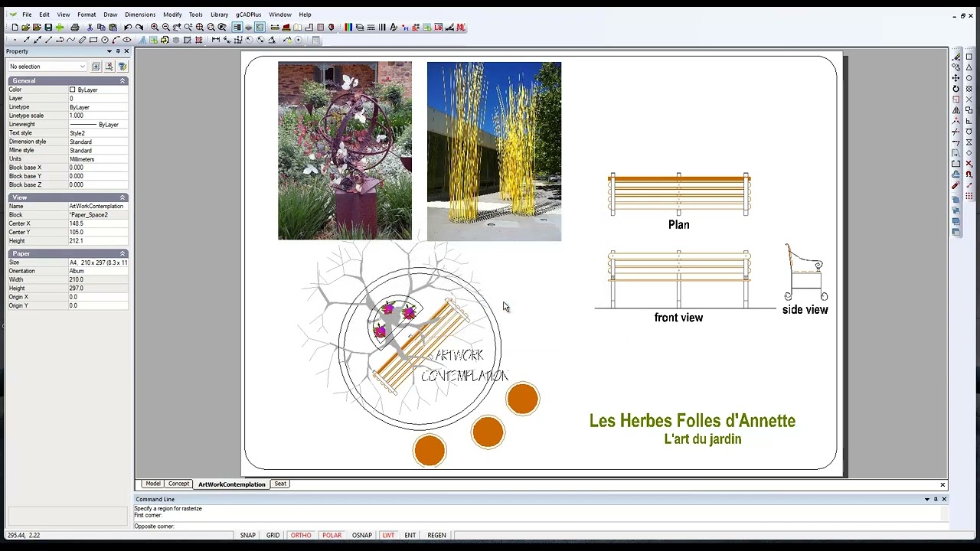Toggle POLAR tracking in the status bar

click(x=332, y=535)
